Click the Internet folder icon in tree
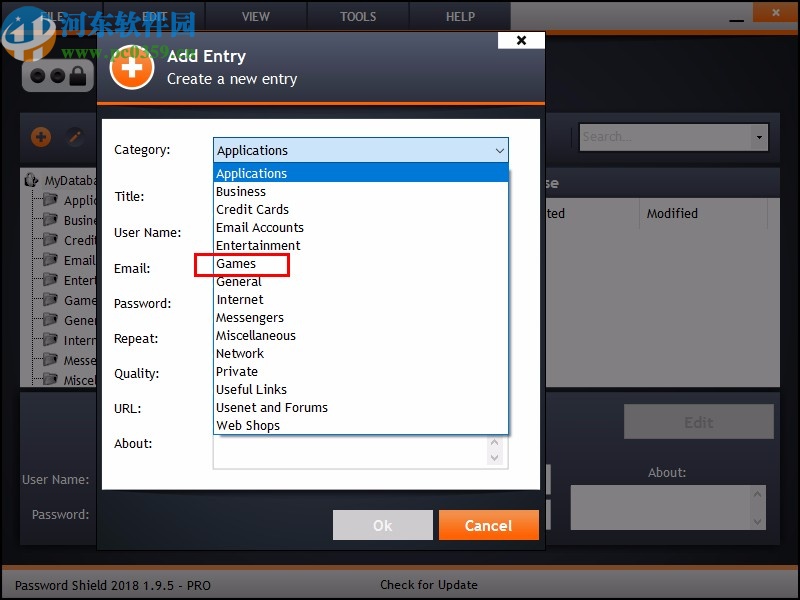The height and width of the screenshot is (600, 800). [50, 339]
